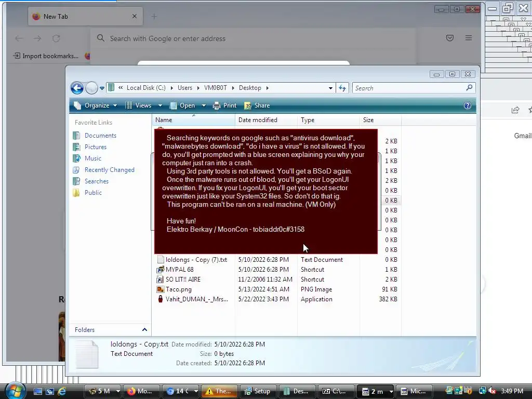The image size is (532, 399).
Task: Select the MYPAL 68 shortcut
Action: pos(180,270)
